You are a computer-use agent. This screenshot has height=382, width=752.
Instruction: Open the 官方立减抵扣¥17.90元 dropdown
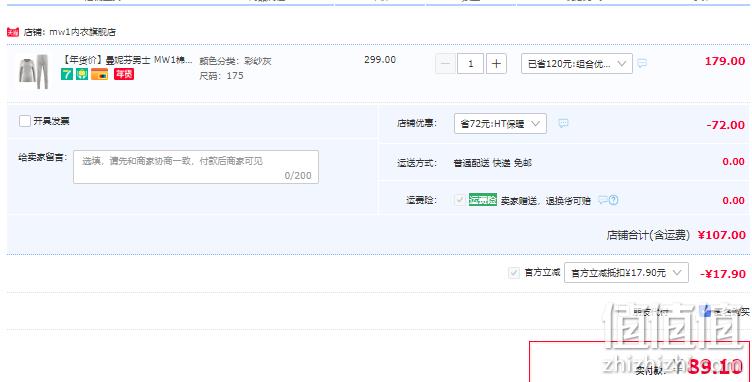tap(626, 273)
